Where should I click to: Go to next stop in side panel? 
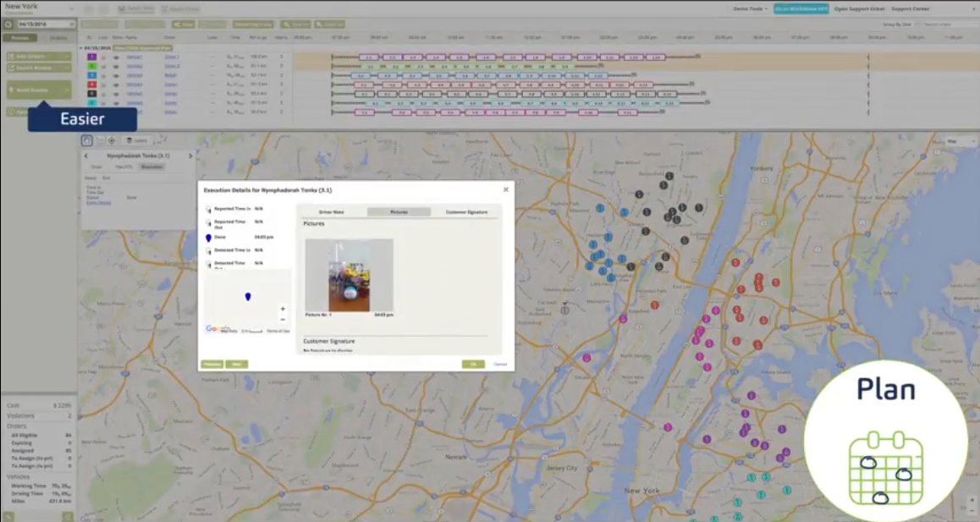coord(190,156)
